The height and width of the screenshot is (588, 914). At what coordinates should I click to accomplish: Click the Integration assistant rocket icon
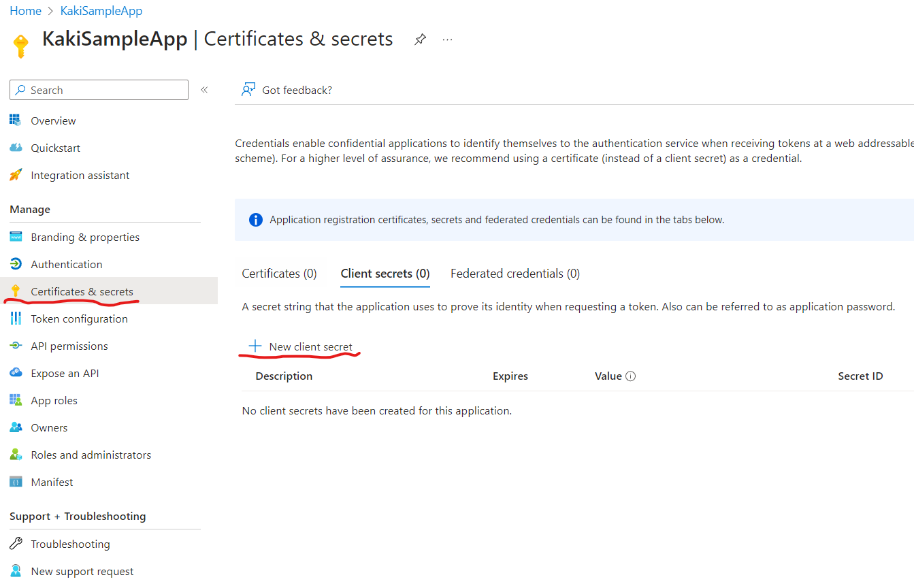pyautogui.click(x=16, y=175)
